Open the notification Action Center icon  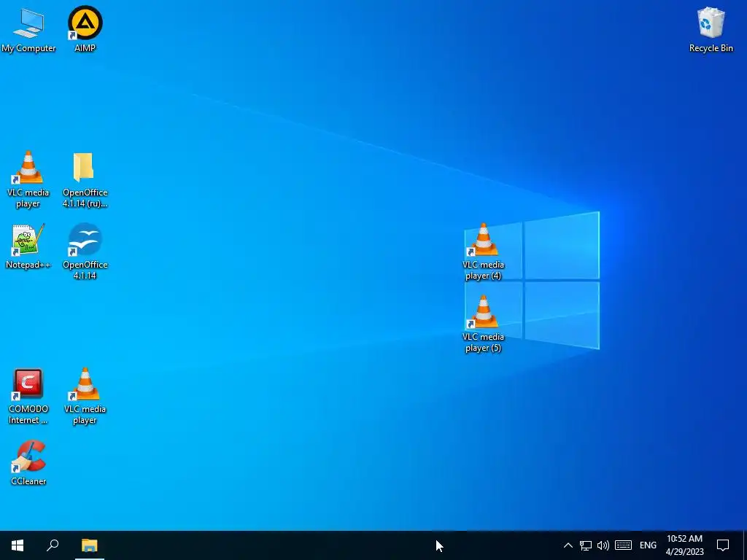coord(723,545)
